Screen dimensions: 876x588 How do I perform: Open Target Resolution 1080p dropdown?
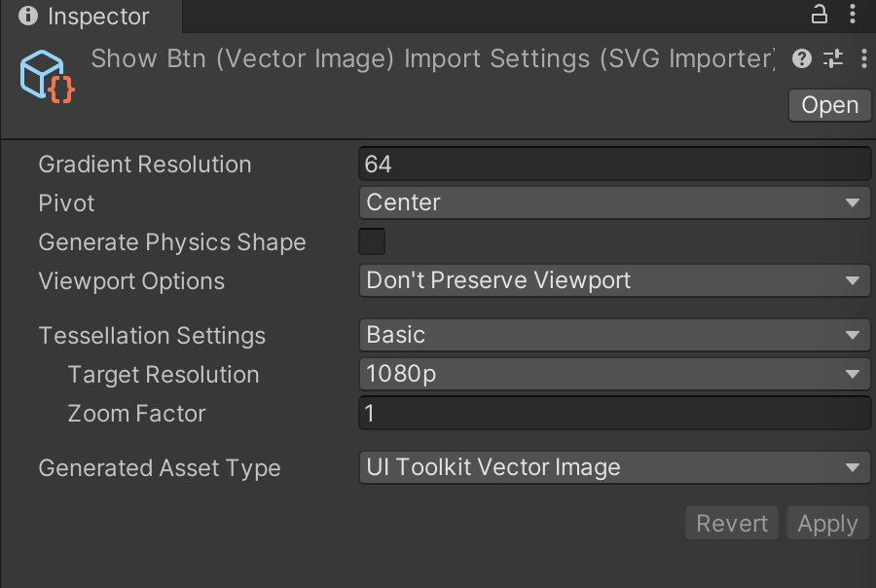(x=613, y=374)
